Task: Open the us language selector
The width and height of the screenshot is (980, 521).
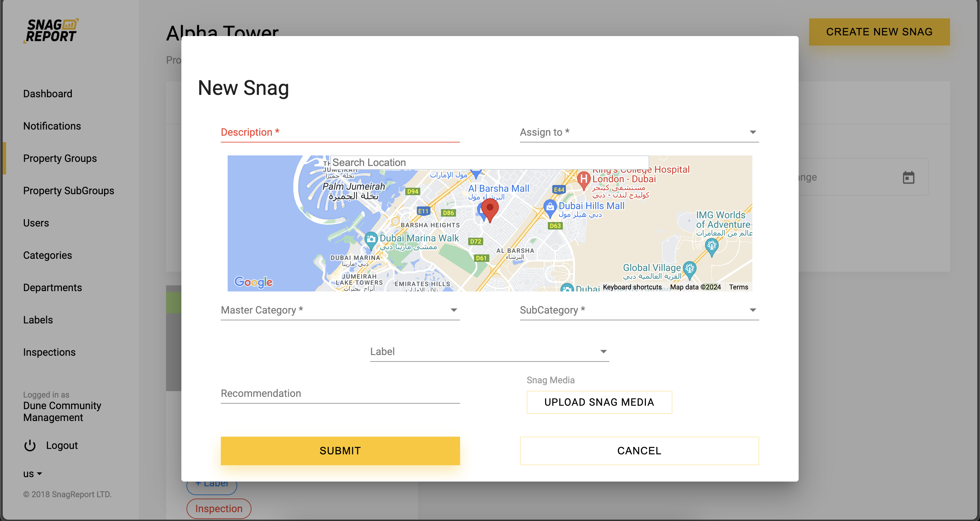Action: (x=32, y=474)
